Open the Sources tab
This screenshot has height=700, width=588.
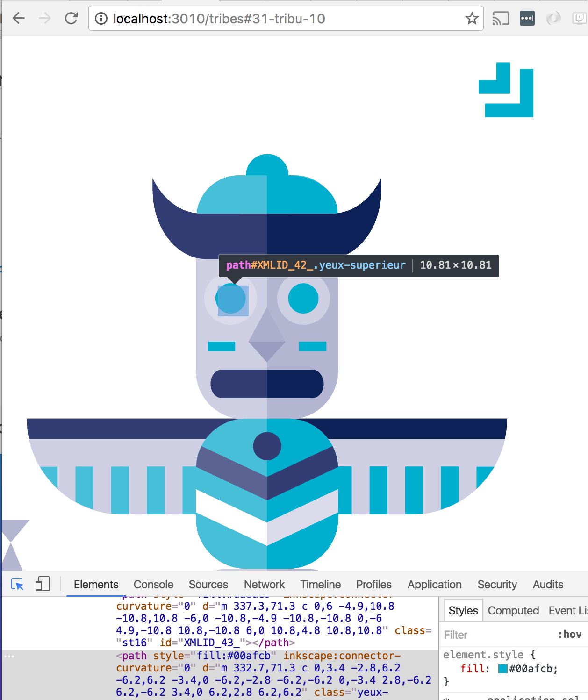click(208, 585)
